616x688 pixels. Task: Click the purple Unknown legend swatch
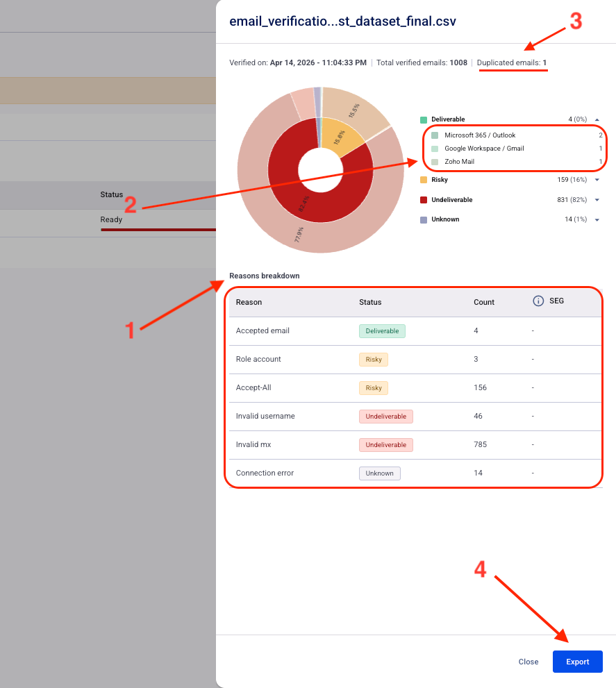(x=424, y=219)
